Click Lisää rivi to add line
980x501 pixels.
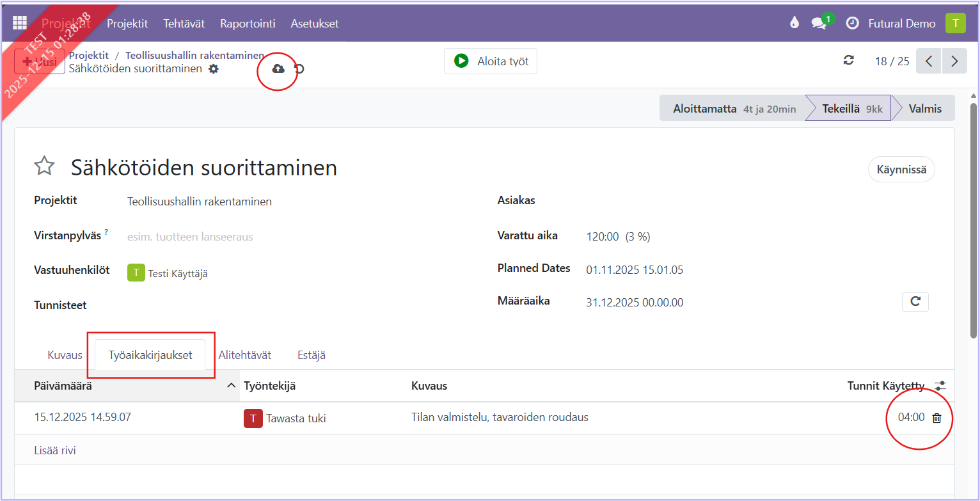[55, 450]
